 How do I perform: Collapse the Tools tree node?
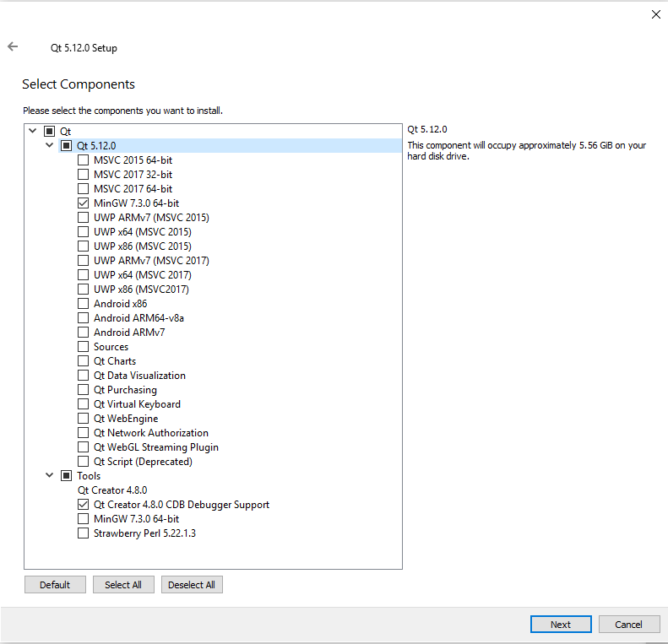coord(50,475)
